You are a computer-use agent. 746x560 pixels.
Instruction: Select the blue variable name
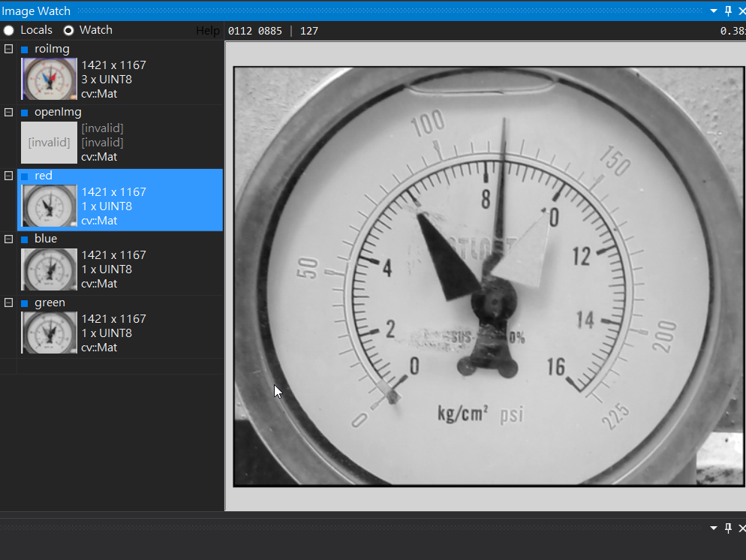(x=46, y=239)
